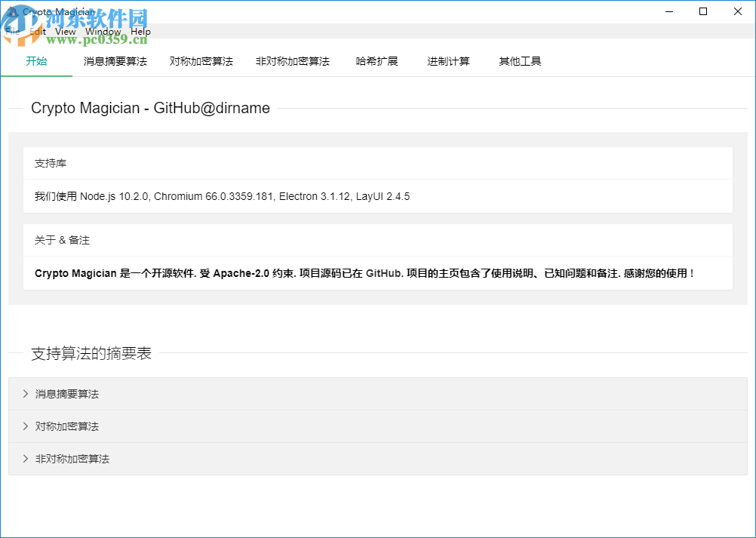Click the Crypto Magician - GitHub@dirname heading
The width and height of the screenshot is (756, 538).
(x=150, y=108)
